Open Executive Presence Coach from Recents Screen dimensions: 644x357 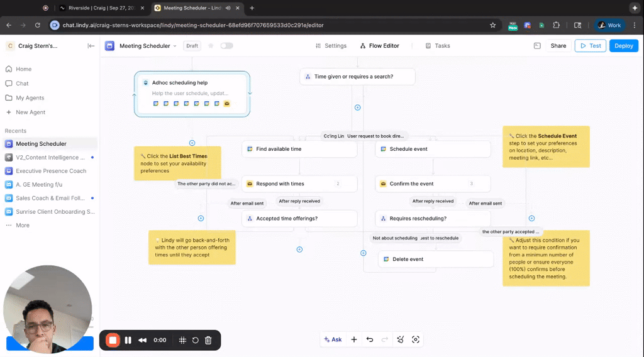coord(51,171)
